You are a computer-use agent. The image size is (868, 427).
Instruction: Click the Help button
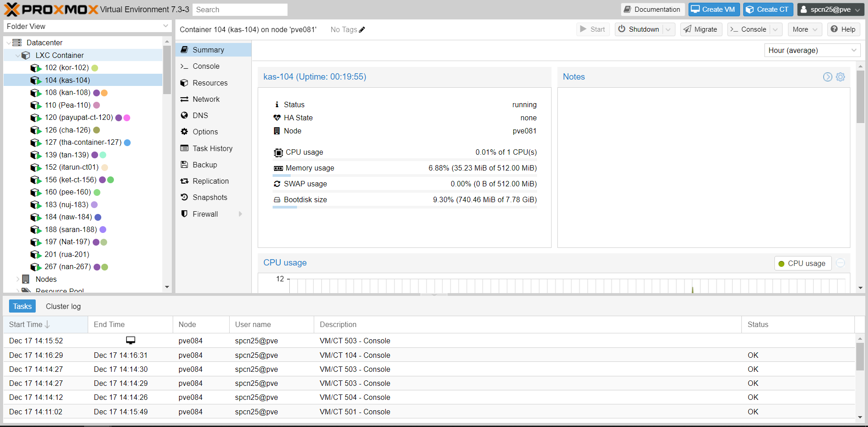(843, 29)
